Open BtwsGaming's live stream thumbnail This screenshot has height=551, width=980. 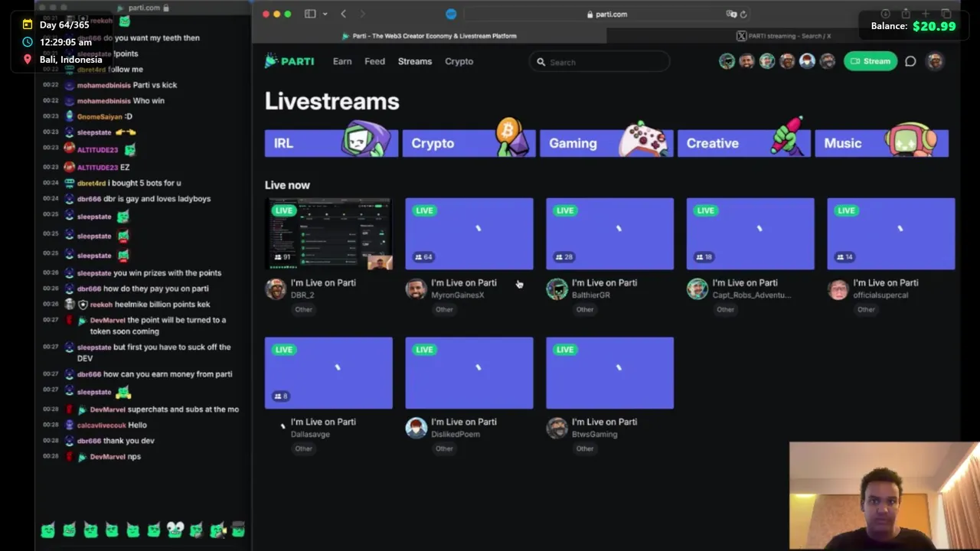[610, 373]
